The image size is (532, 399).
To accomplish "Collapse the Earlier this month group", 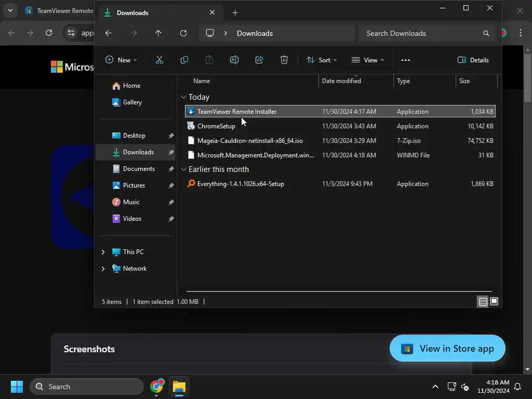I will [x=183, y=169].
